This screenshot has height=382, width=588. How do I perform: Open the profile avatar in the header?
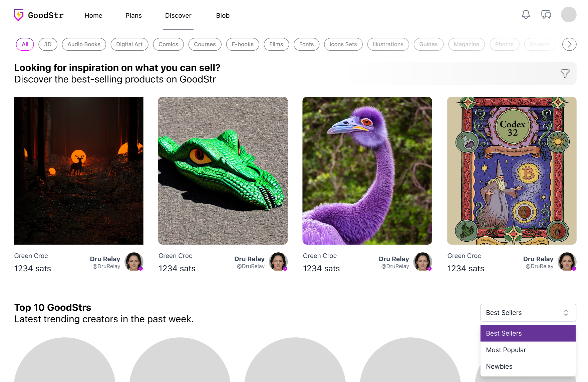click(x=569, y=15)
